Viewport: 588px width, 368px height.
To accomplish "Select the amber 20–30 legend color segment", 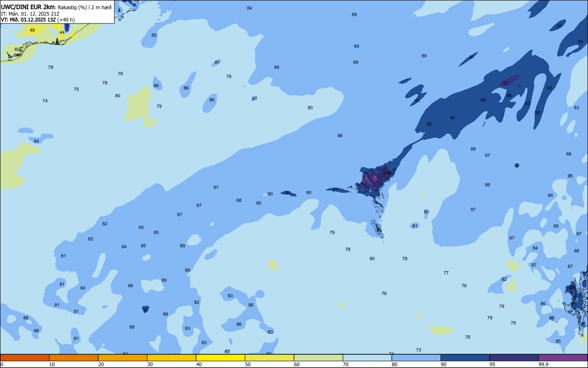I will 123,358.
